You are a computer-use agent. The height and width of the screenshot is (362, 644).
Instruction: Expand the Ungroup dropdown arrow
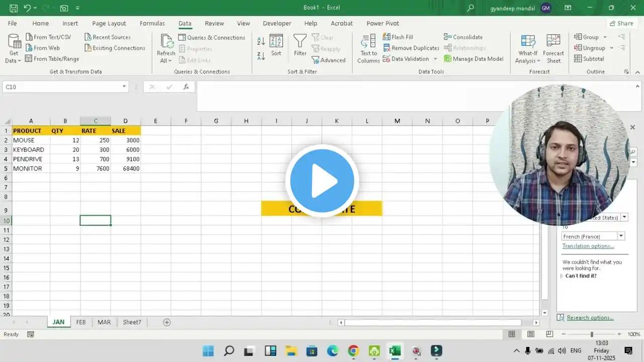[611, 48]
